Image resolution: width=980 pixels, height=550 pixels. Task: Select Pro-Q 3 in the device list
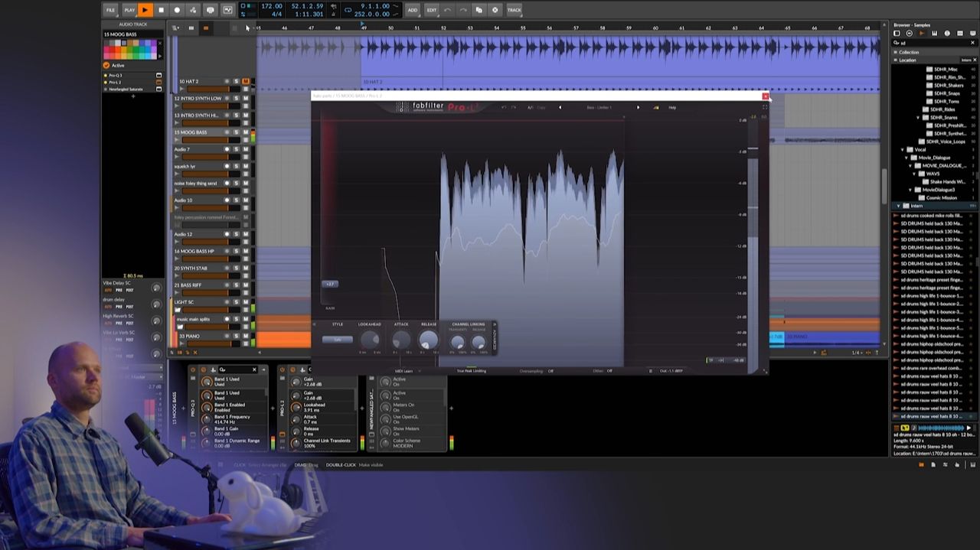(116, 76)
